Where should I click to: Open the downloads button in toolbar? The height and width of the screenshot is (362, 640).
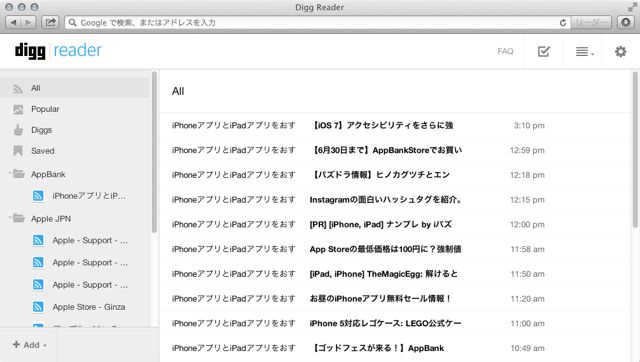coord(625,22)
